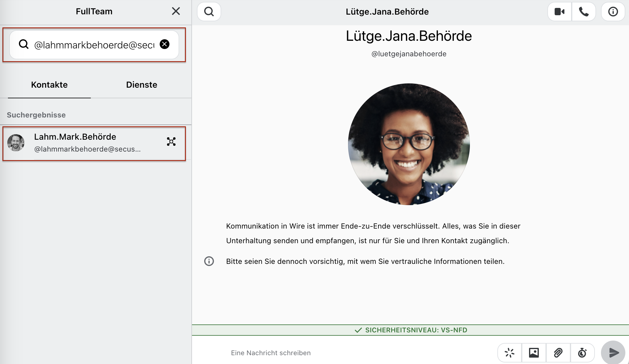Viewport: 629px width, 364px height.
Task: Click the federation icon next to Lahm.Mark.Behörde
Action: 171,142
